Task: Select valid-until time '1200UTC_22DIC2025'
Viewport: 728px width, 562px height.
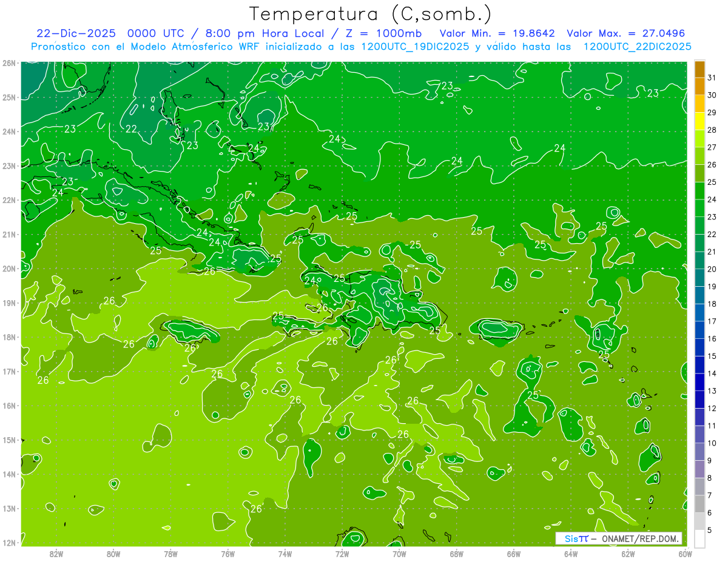Action: click(x=637, y=47)
